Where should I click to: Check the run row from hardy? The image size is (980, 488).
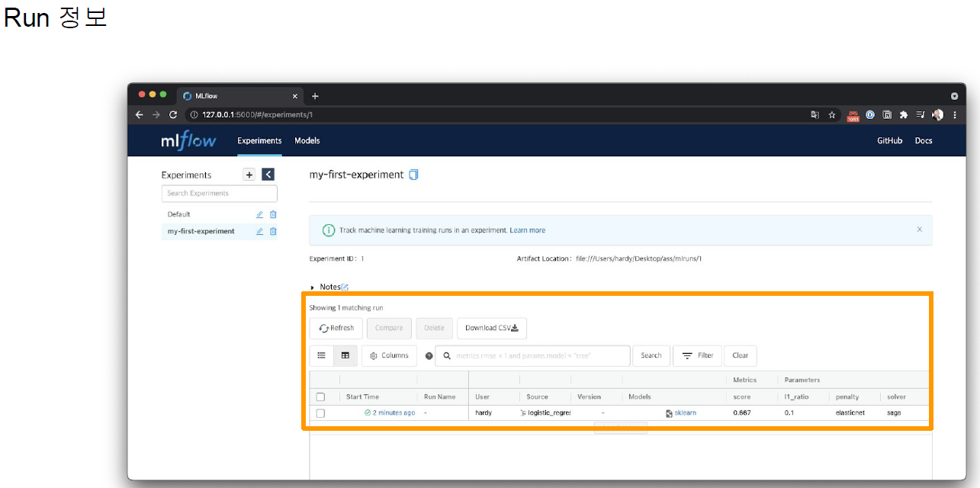pos(320,413)
